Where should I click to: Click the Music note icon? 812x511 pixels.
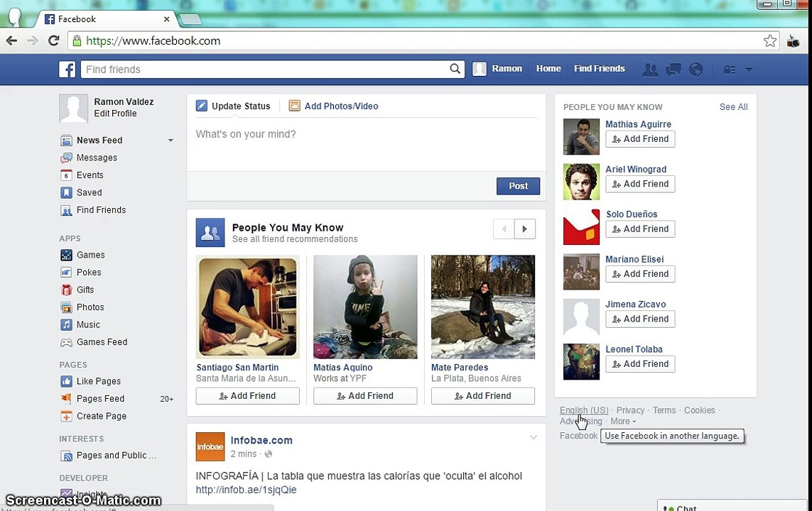click(x=66, y=325)
